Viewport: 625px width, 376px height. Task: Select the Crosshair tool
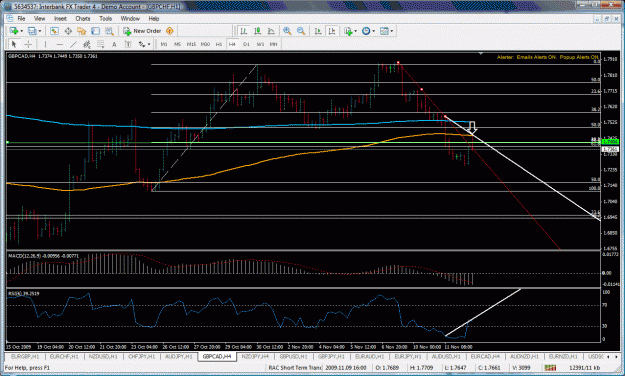tap(28, 44)
